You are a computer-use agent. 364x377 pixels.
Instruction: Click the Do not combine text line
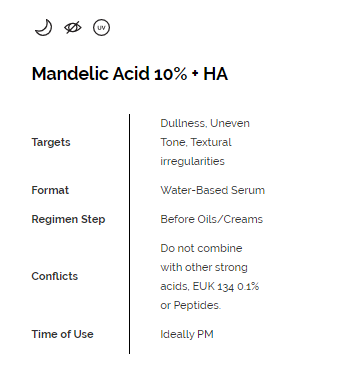(x=201, y=248)
